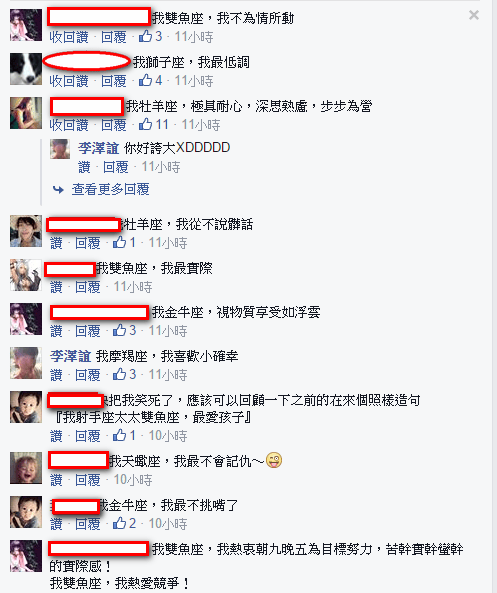Click the thumbs-up with 2 likes on the 金牛座不挑嘴 comment
Viewport: 497px width, 593px height.
[120, 523]
